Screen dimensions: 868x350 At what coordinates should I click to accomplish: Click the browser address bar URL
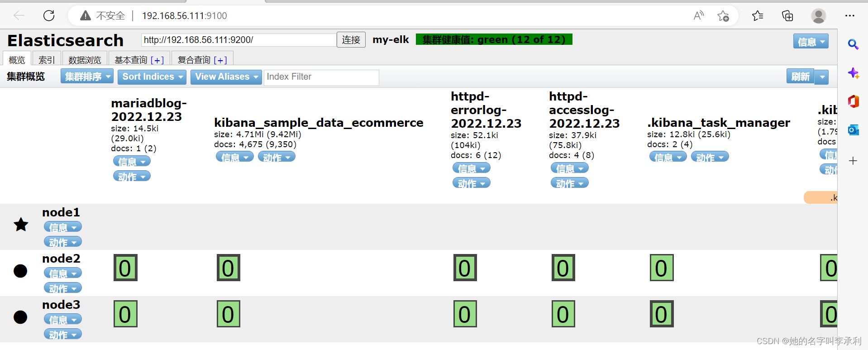185,16
